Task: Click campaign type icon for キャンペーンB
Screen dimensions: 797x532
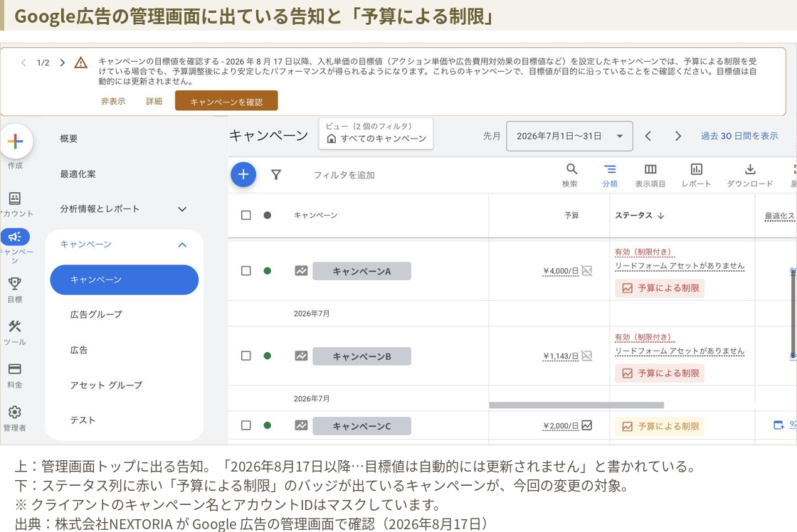Action: 302,356
